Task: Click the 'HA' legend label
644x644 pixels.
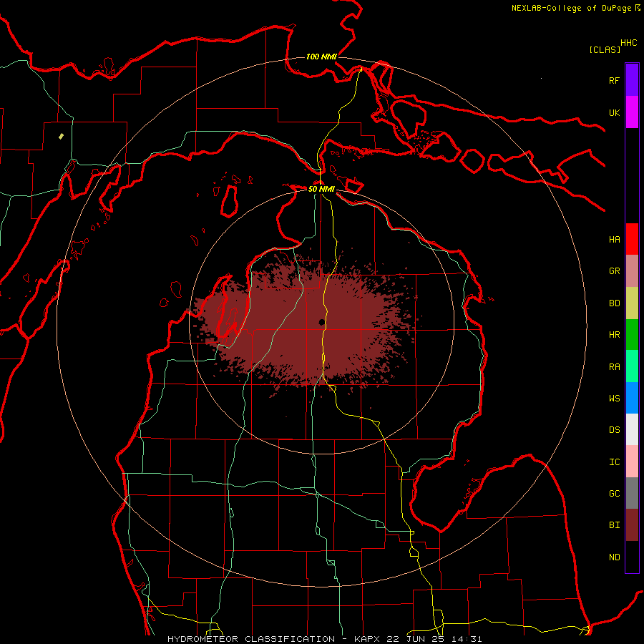Action: [614, 240]
